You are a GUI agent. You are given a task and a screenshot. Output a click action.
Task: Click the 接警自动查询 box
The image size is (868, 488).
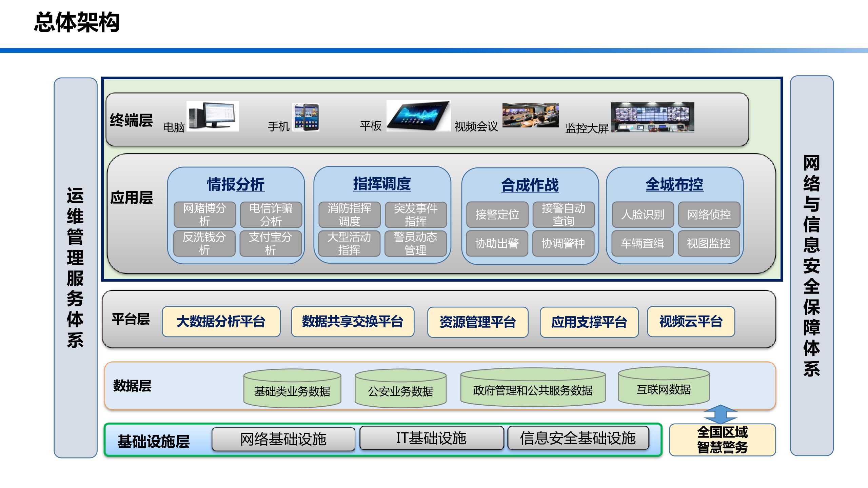[564, 215]
